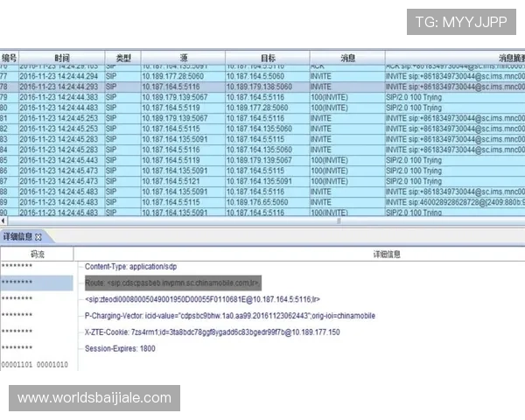Select row 89 with target 10.189.176.65:5060
The width and height of the screenshot is (525, 420).
(266, 201)
